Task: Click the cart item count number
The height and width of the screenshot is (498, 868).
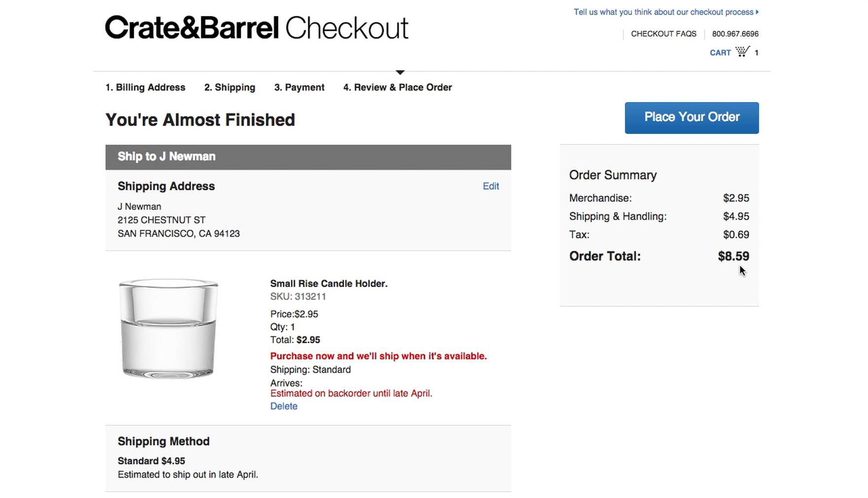Action: [x=757, y=52]
